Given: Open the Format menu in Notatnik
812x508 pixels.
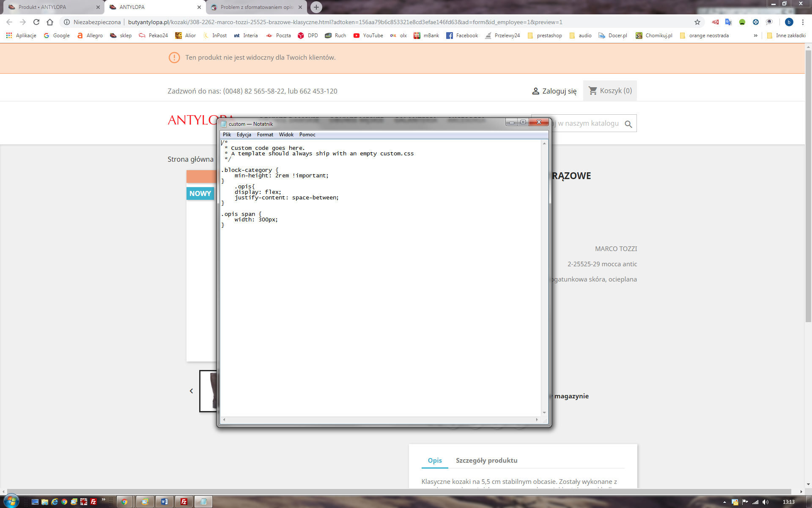Looking at the screenshot, I should pyautogui.click(x=265, y=135).
